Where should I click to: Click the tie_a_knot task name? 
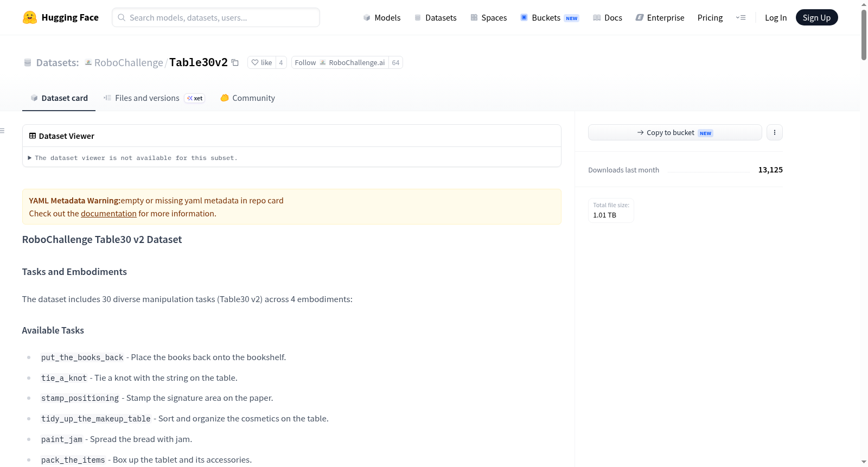pyautogui.click(x=64, y=378)
